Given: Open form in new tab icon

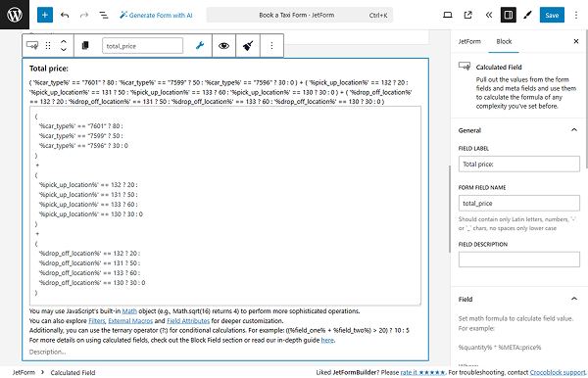Looking at the screenshot, I should point(467,15).
